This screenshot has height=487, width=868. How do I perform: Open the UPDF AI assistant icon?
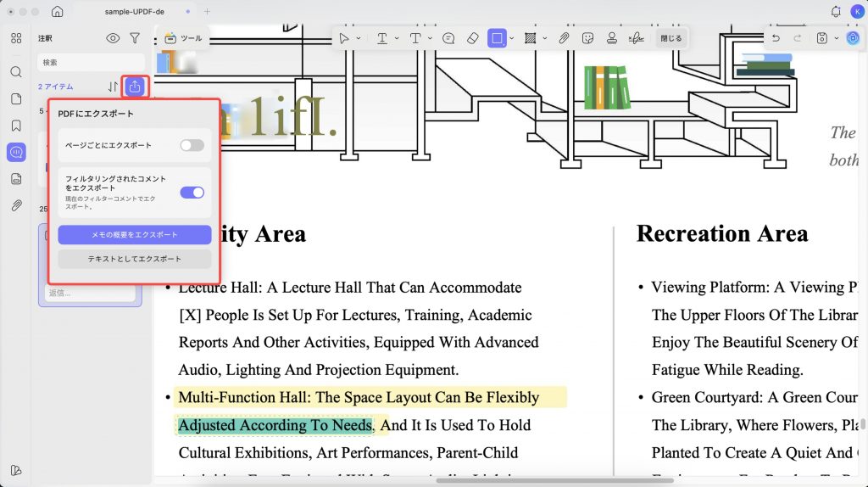pyautogui.click(x=853, y=38)
